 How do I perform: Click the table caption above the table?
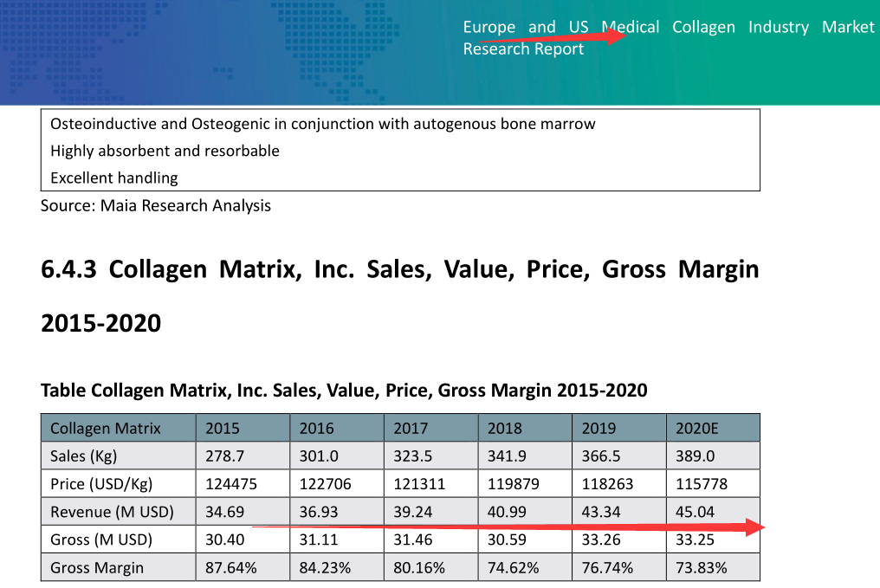pos(344,391)
